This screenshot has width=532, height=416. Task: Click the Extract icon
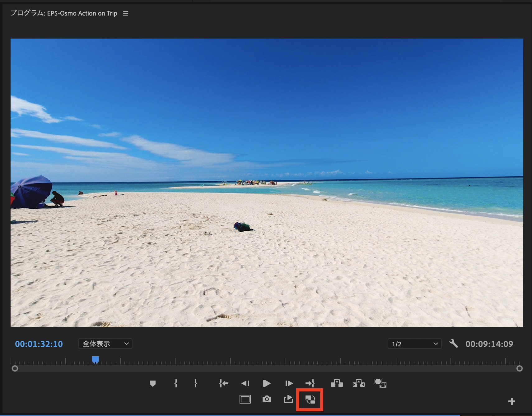[358, 383]
